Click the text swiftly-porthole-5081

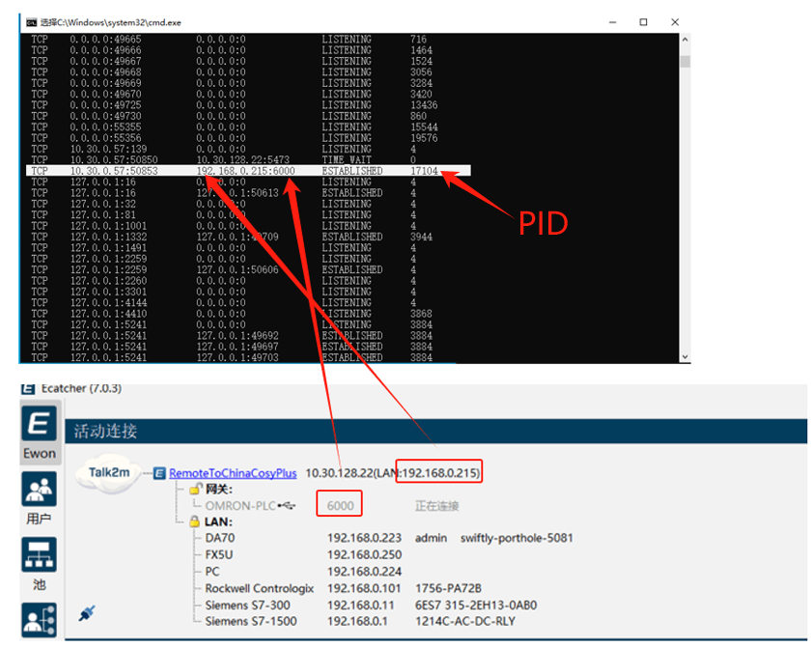(x=517, y=538)
